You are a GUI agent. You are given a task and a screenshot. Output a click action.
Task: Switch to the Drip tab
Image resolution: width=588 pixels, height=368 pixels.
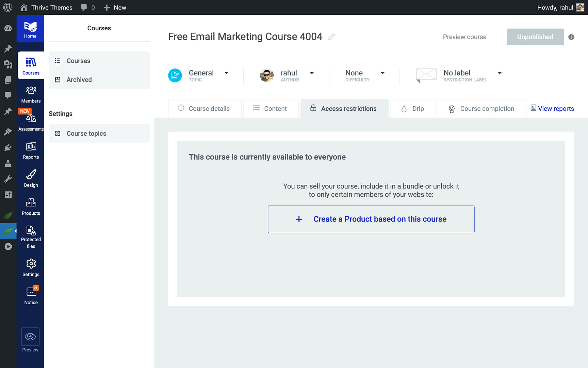pos(413,109)
